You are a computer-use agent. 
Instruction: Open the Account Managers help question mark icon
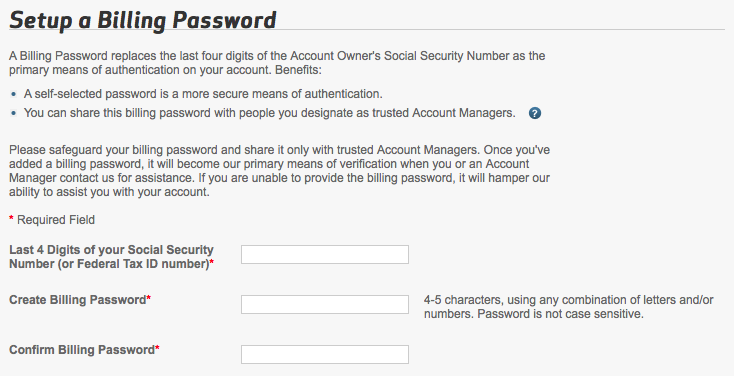point(535,113)
